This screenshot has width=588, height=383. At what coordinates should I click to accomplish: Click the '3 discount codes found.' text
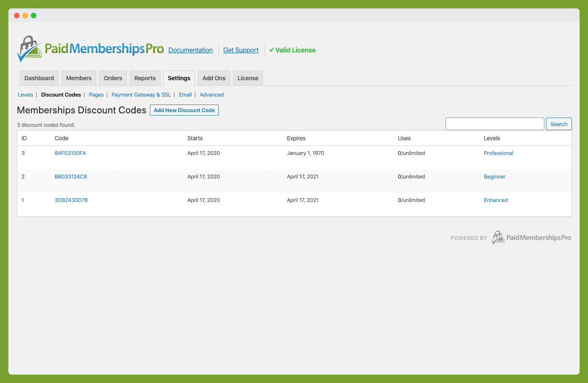[x=46, y=125]
